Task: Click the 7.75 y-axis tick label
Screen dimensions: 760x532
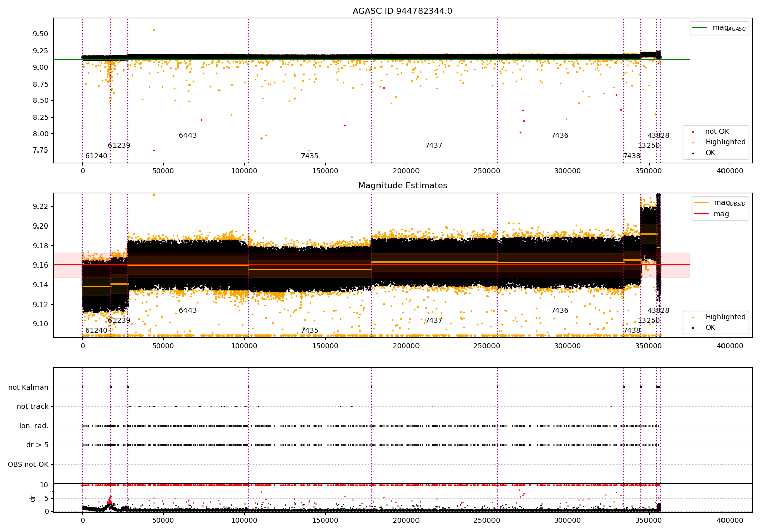Action: click(41, 150)
